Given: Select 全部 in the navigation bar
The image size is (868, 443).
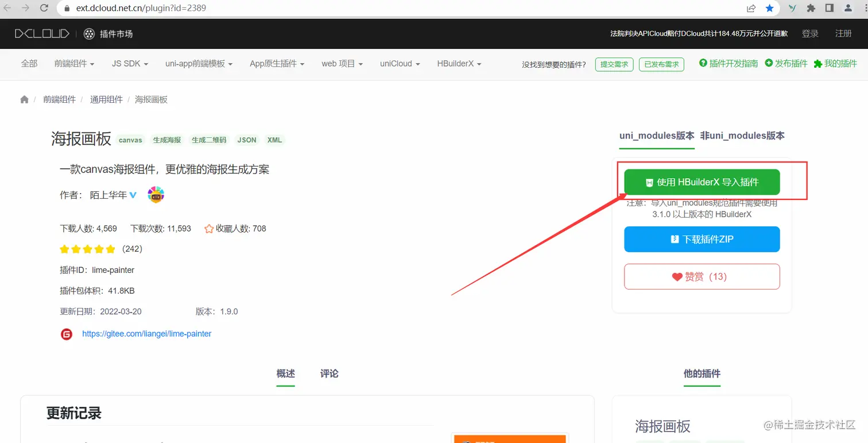Looking at the screenshot, I should click(29, 64).
